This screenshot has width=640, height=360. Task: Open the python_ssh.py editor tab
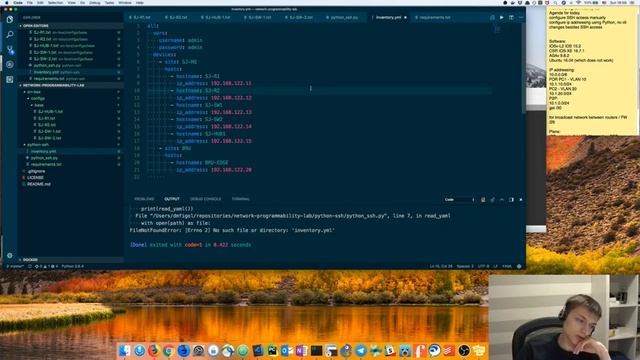(344, 18)
